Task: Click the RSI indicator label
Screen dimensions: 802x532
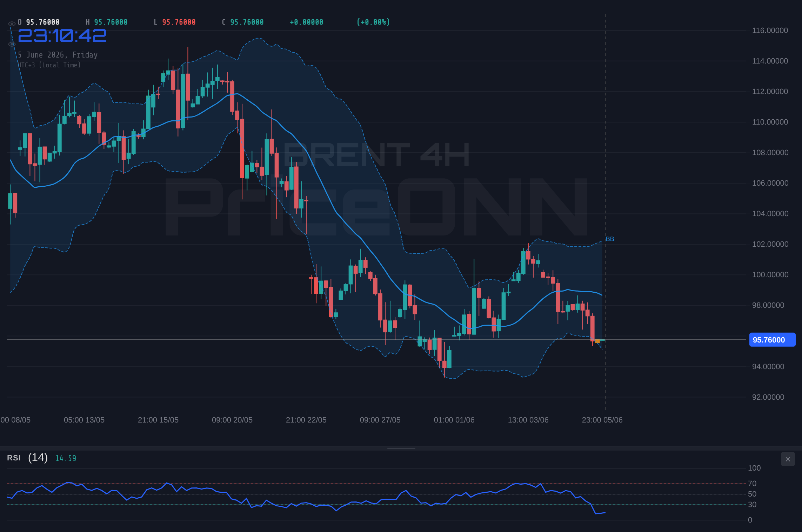Action: [x=14, y=458]
